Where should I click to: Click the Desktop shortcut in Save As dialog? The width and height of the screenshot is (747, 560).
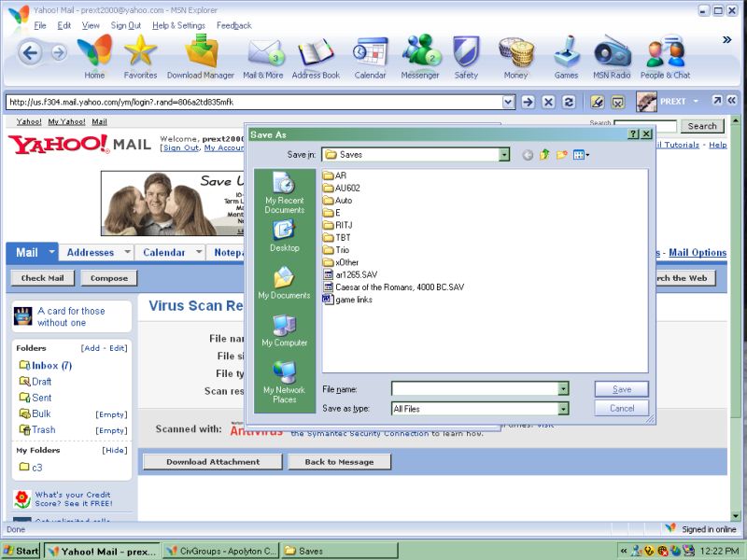pos(285,235)
